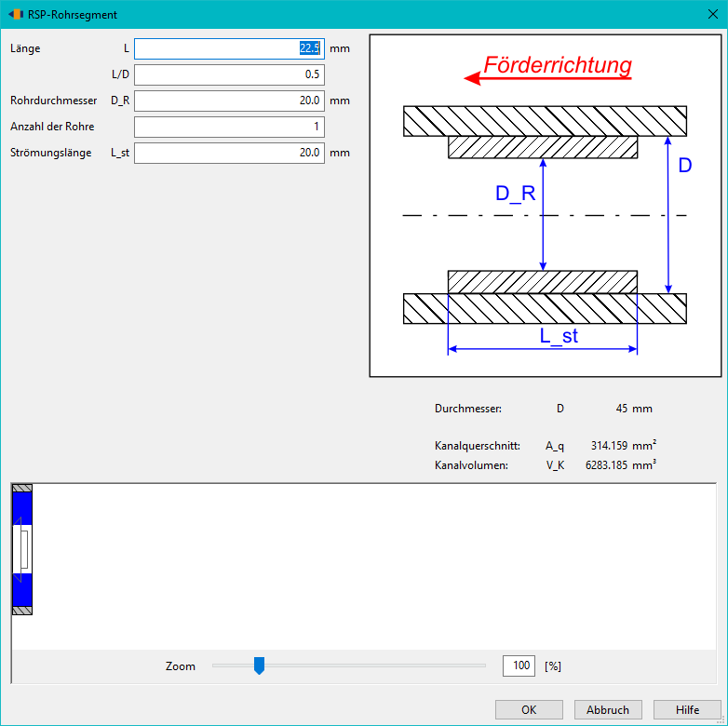728x726 pixels.
Task: Click the L_st dimension label in diagram
Action: (559, 336)
